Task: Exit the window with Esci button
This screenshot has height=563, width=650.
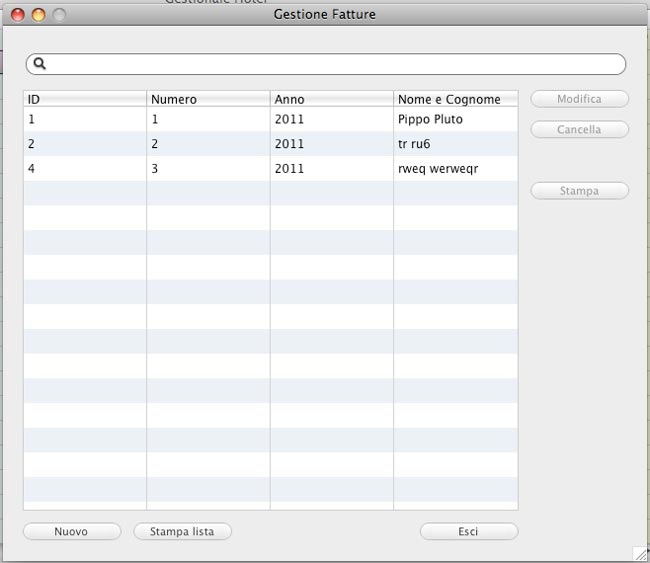Action: 469,531
